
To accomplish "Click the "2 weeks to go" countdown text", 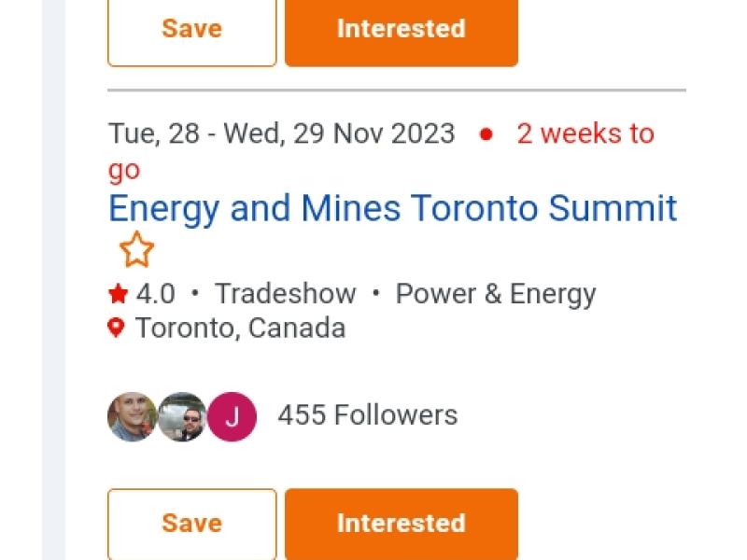I will click(585, 133).
